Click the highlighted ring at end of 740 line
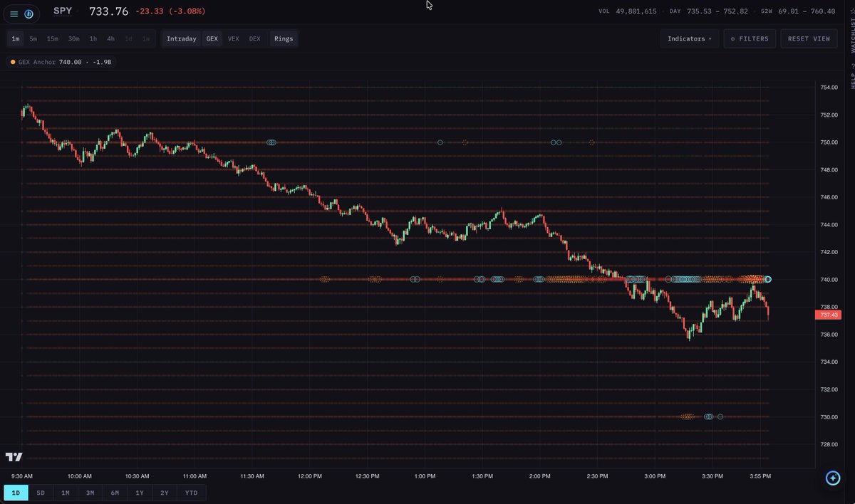The width and height of the screenshot is (855, 504). point(768,280)
